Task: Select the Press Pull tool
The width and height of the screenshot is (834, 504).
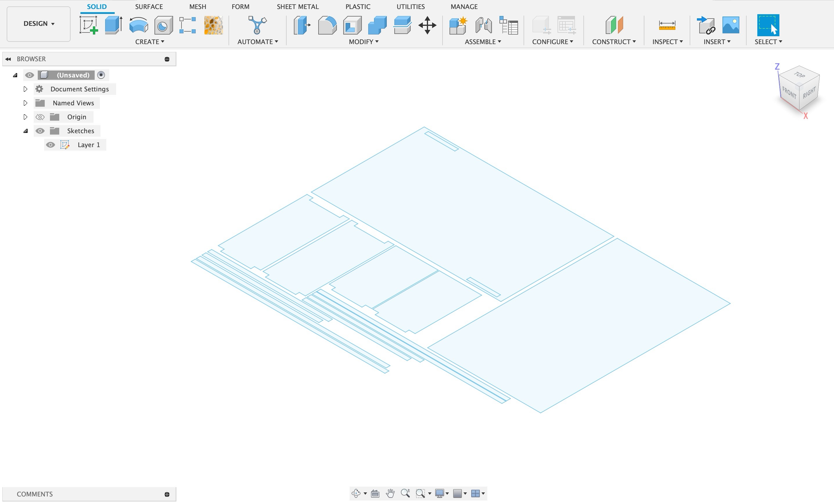Action: (x=302, y=25)
